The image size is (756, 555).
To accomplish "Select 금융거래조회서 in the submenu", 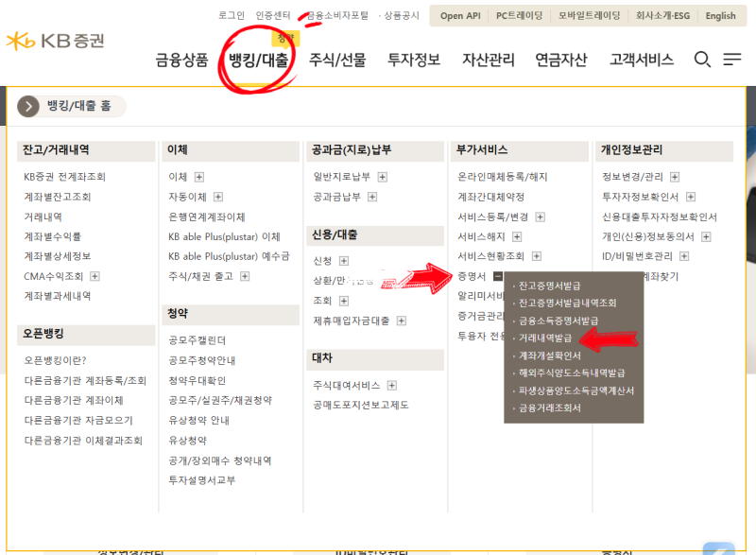I will (x=550, y=408).
